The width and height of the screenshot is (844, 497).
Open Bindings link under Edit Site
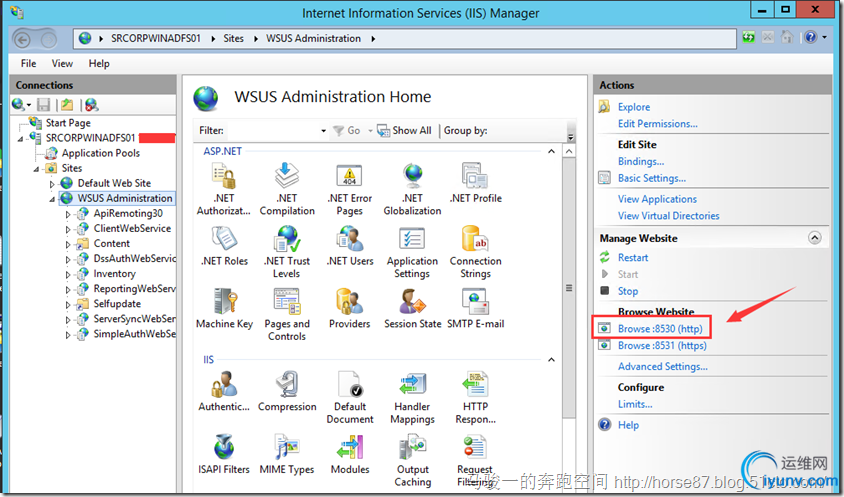pyautogui.click(x=641, y=162)
